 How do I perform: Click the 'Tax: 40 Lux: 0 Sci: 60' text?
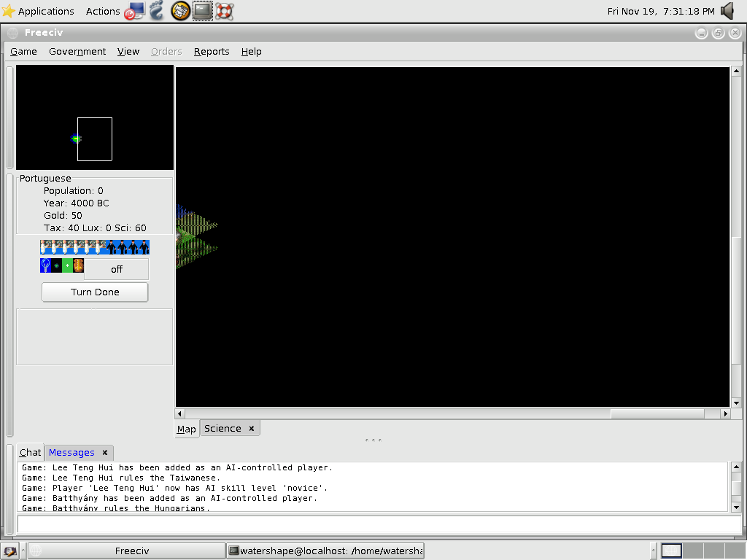point(95,228)
